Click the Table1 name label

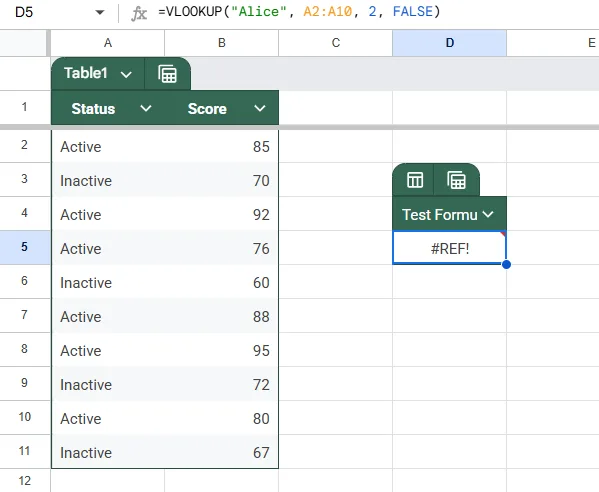[86, 73]
